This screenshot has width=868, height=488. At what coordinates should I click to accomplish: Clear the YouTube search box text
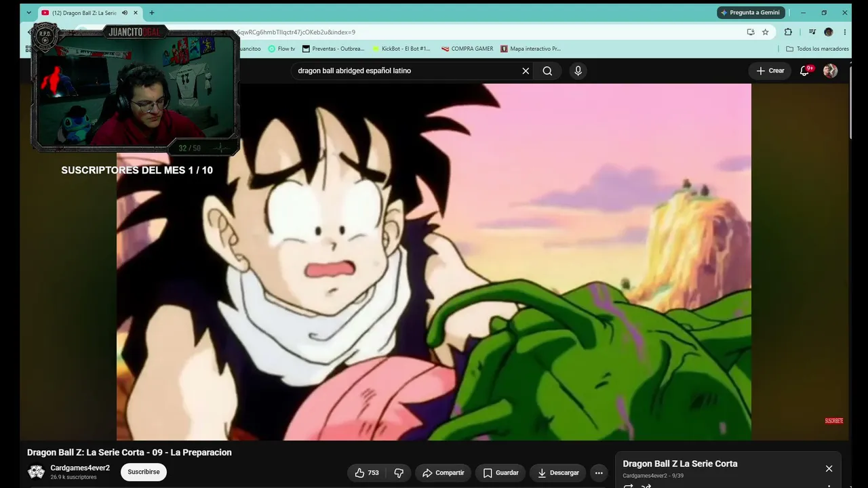526,70
